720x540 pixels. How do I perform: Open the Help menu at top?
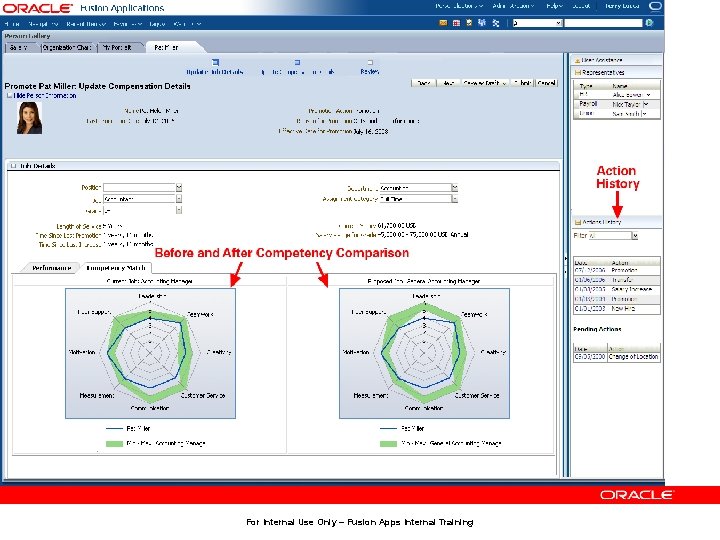554,6
